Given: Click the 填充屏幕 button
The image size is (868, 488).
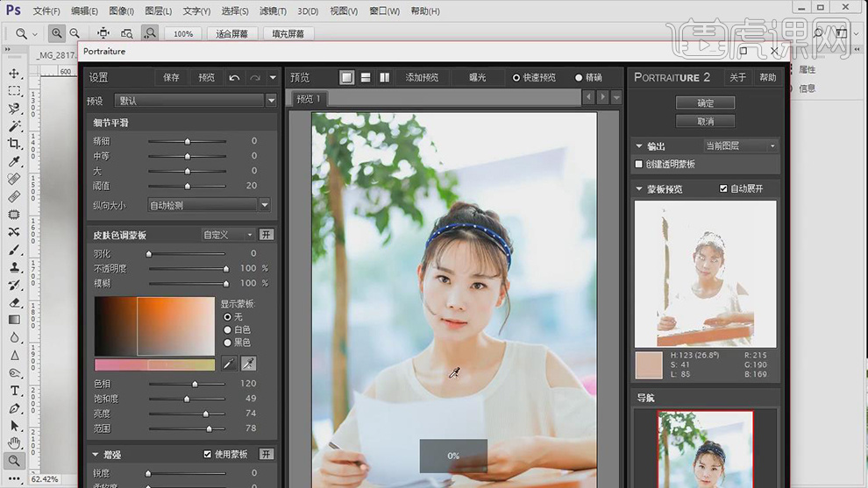Looking at the screenshot, I should point(288,34).
